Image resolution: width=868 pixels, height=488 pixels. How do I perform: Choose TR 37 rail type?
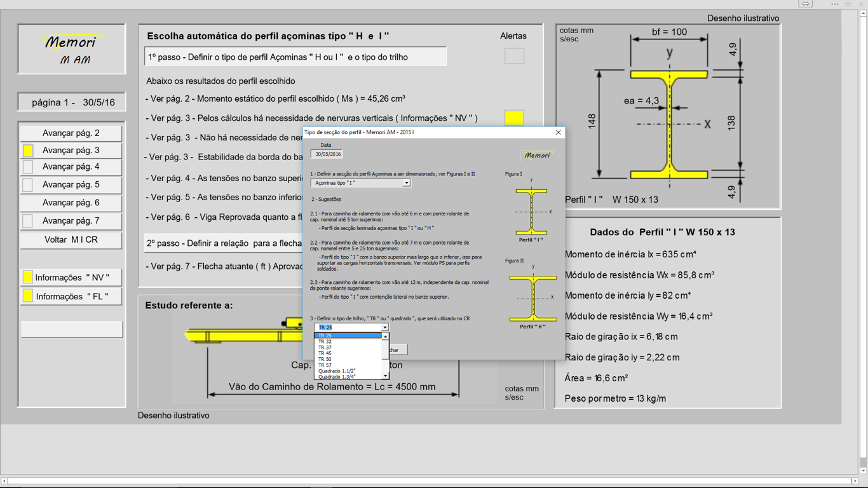click(348, 348)
